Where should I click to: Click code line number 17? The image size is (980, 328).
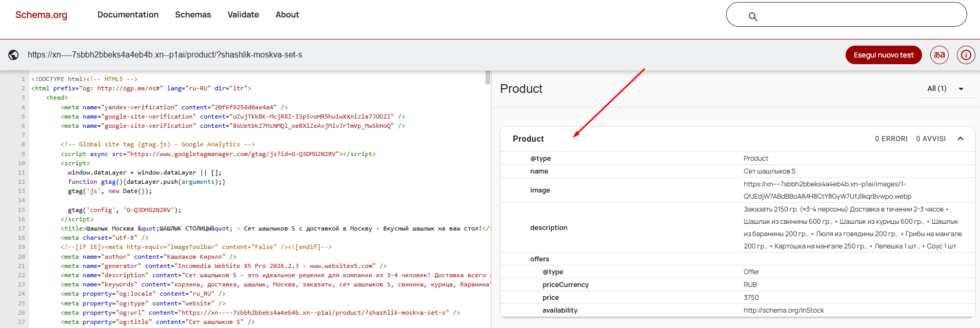(22, 228)
